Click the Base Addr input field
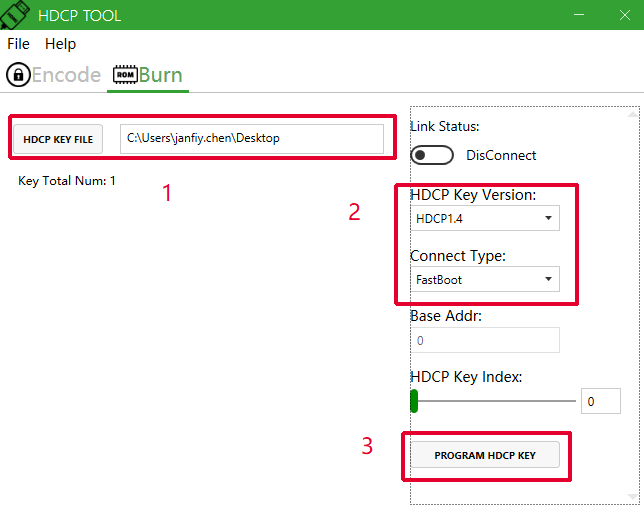Viewport: 644px width, 515px height. (485, 340)
